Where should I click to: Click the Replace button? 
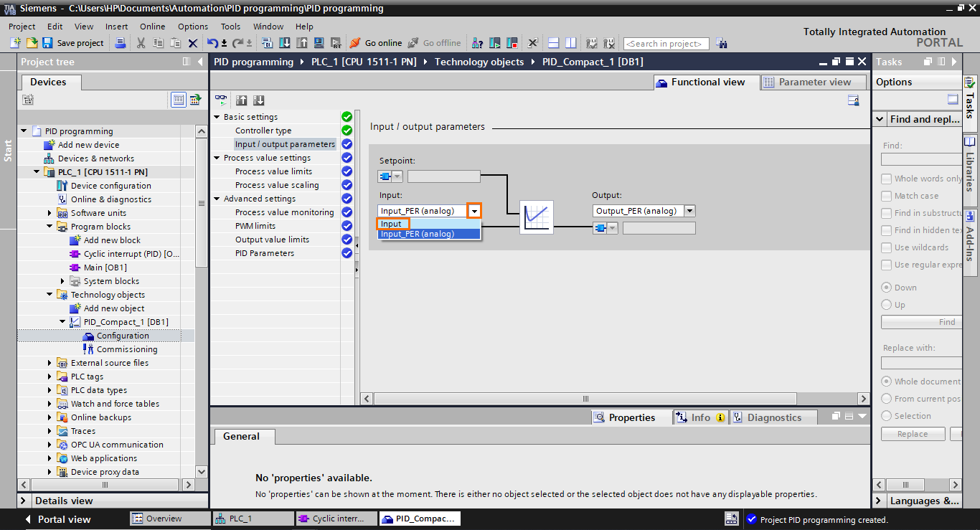pos(913,433)
